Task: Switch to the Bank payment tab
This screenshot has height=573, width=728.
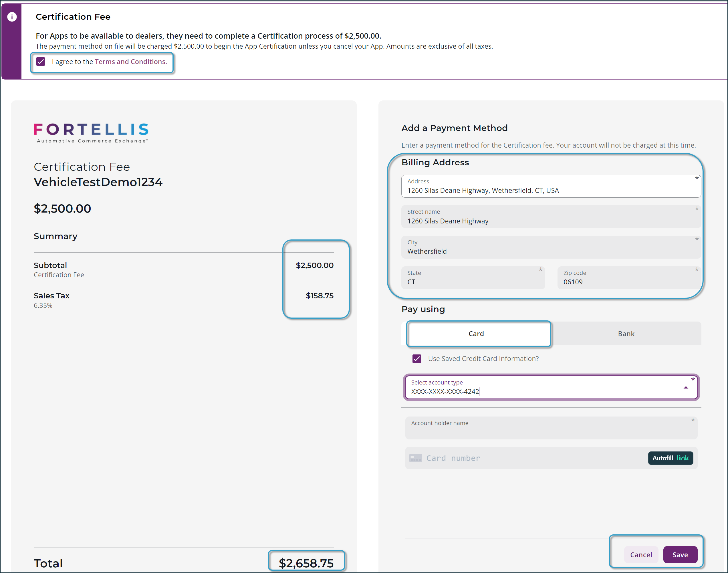Action: pyautogui.click(x=626, y=334)
